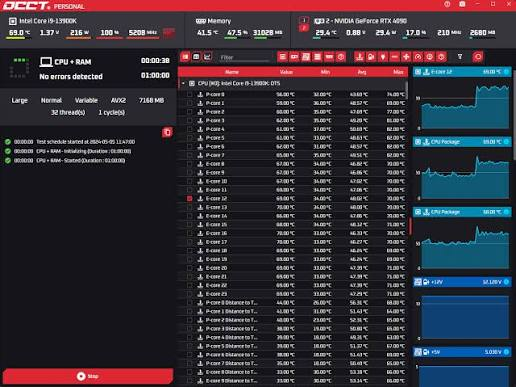
Task: Click the red CPU indicator next to 5208 MHz
Action: tap(169, 33)
